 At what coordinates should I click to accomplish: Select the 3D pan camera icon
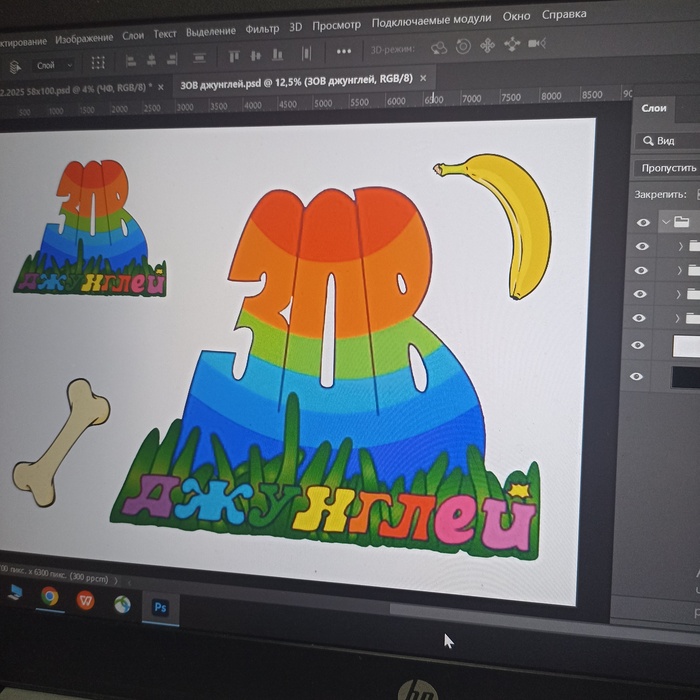488,45
